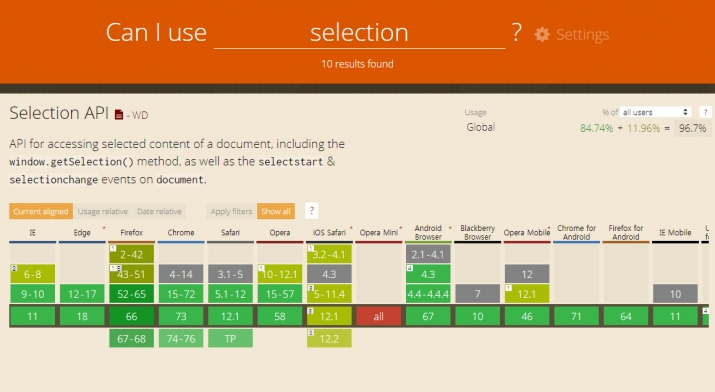Image resolution: width=715 pixels, height=392 pixels.
Task: Select the Chrome 74-76 future cell
Action: [x=181, y=339]
